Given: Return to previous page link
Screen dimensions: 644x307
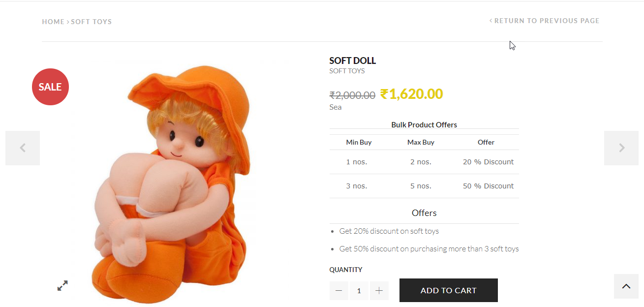Looking at the screenshot, I should pyautogui.click(x=546, y=21).
